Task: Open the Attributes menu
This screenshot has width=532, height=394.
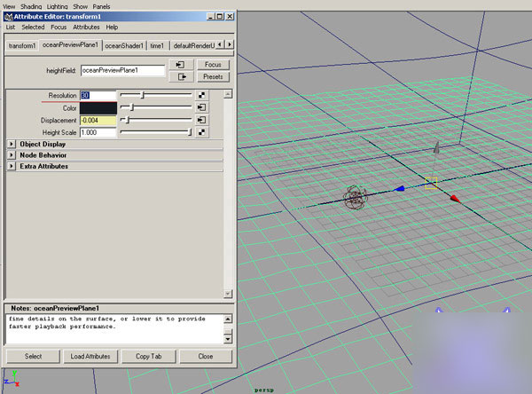Action: [x=86, y=28]
